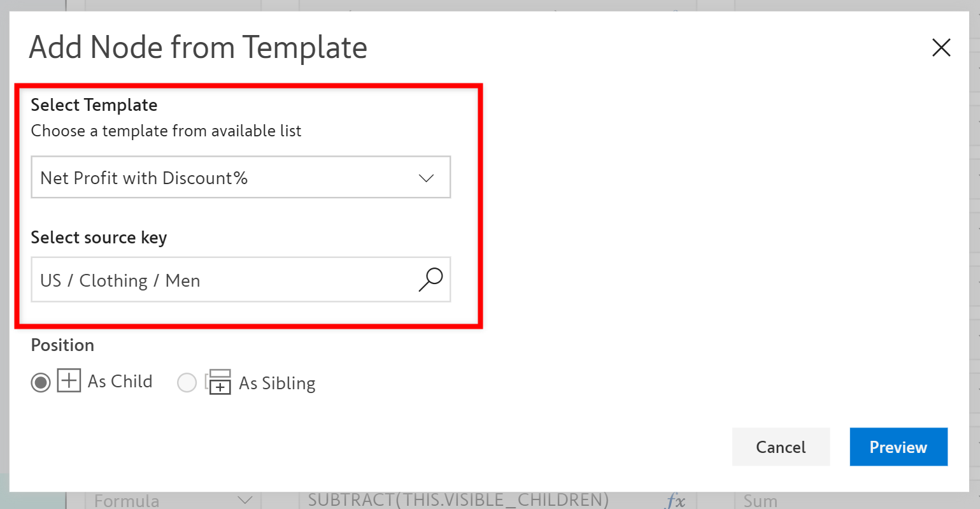The width and height of the screenshot is (980, 509).
Task: Click the magnifier search icon for source key
Action: point(430,280)
